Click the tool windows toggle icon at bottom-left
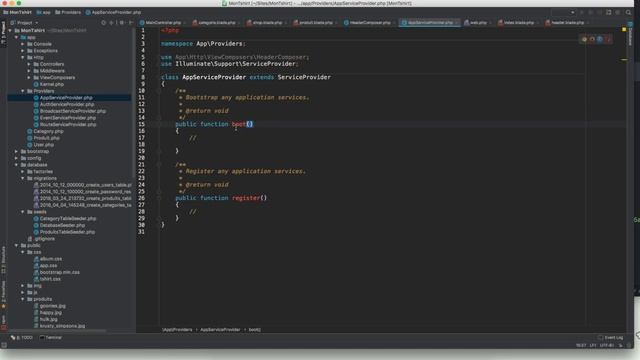 (4, 345)
